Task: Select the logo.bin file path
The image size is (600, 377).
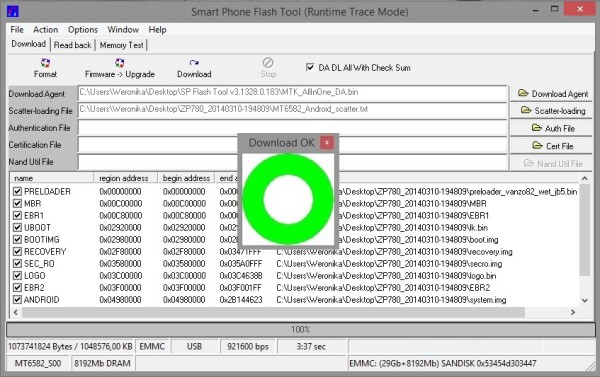Action: [386, 276]
